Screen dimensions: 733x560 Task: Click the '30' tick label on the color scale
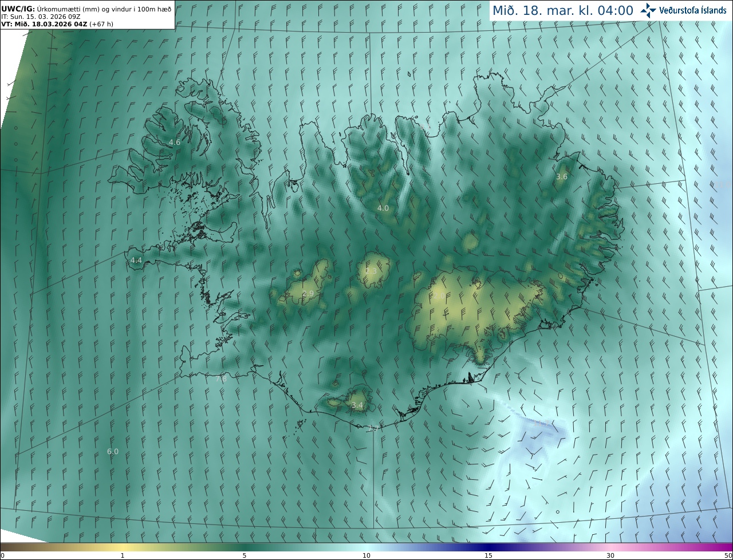[x=610, y=555]
